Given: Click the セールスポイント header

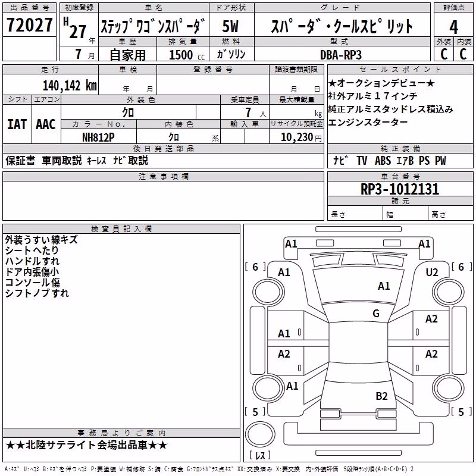Looking at the screenshot, I should coord(400,69).
